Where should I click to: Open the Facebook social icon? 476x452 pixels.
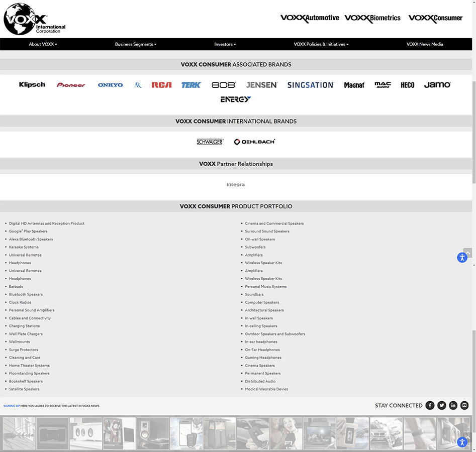[430, 405]
